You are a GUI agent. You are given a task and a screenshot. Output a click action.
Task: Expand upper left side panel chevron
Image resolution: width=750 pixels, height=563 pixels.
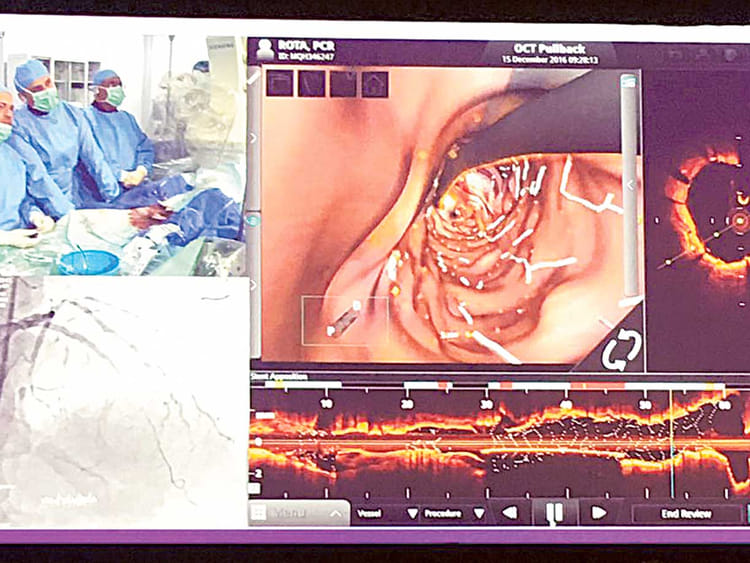pos(254,138)
